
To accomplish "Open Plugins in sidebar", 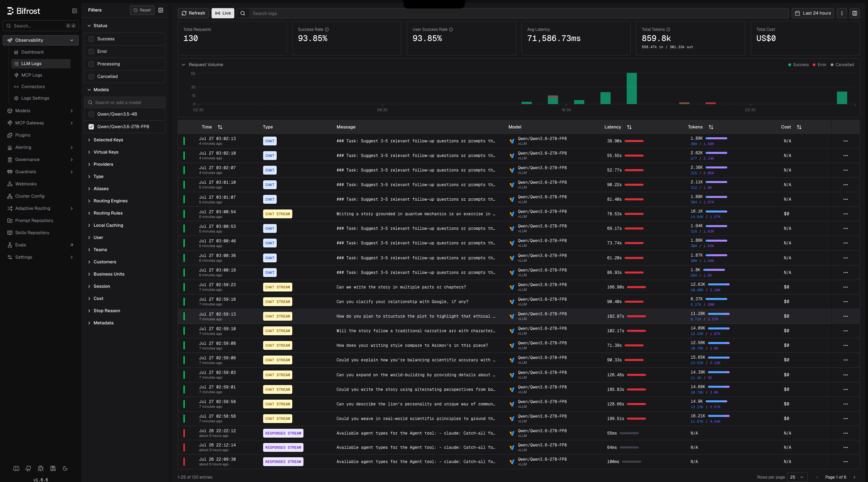I will (23, 135).
